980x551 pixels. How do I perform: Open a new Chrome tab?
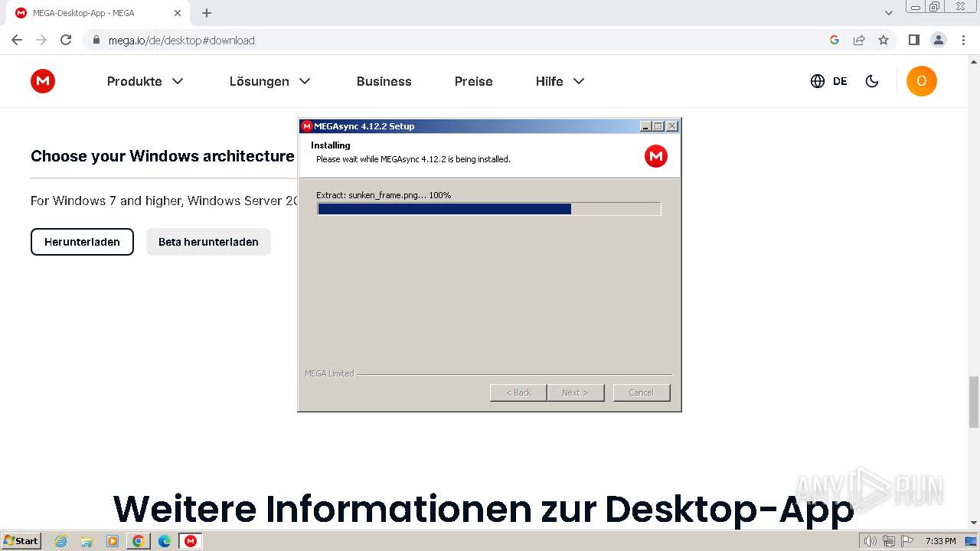207,13
